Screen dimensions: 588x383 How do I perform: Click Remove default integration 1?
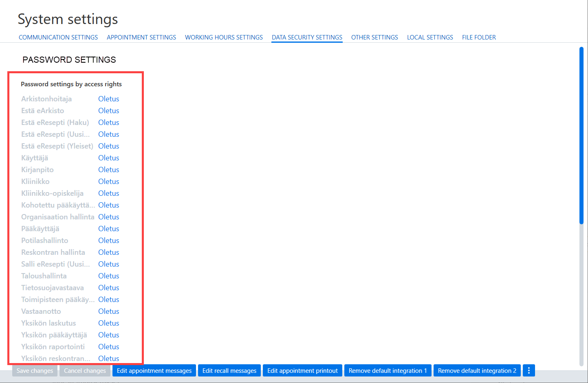(x=388, y=370)
